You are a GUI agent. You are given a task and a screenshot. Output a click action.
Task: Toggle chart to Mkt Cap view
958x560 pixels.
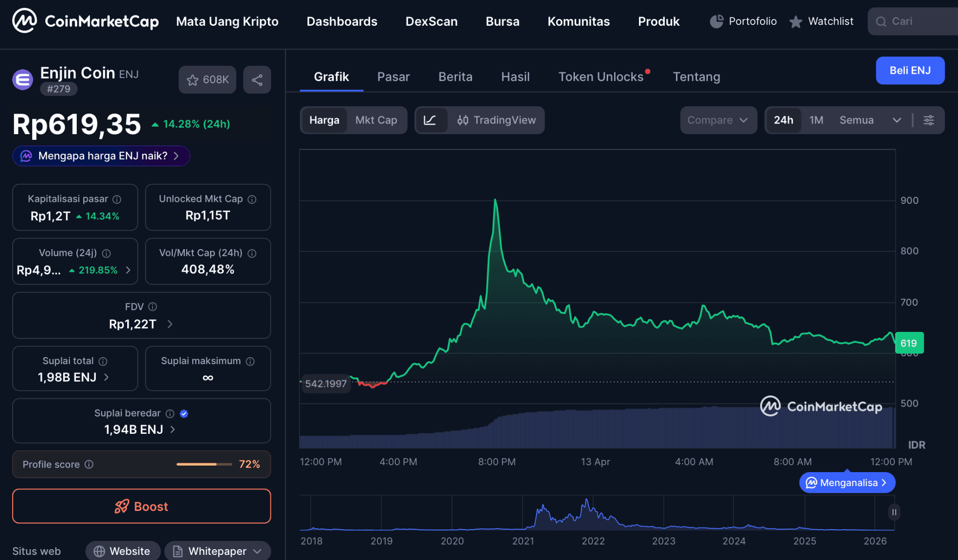click(377, 120)
